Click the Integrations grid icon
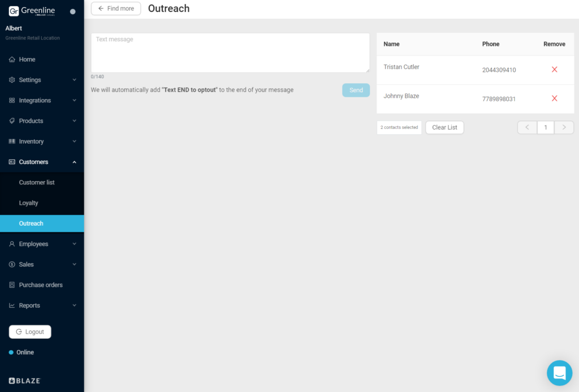 pyautogui.click(x=12, y=101)
